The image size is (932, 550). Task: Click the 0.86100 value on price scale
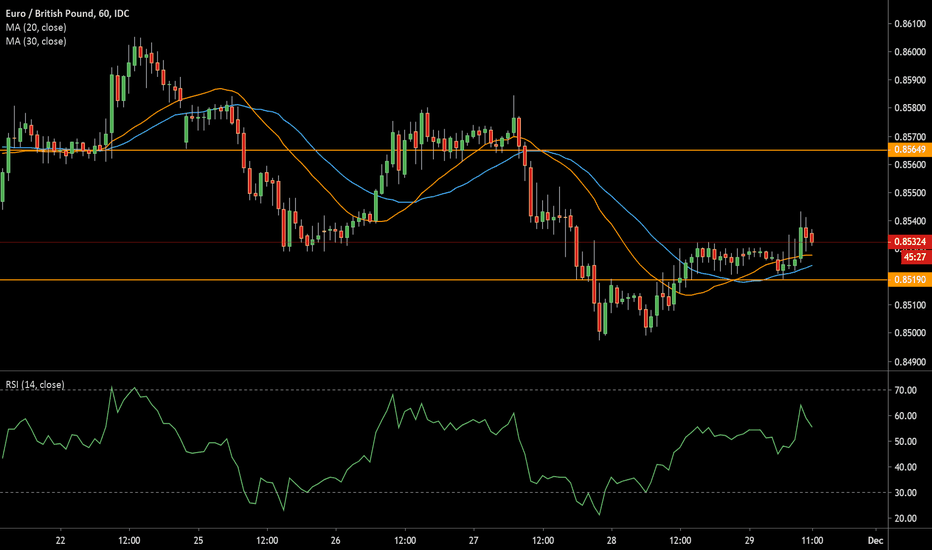(908, 23)
